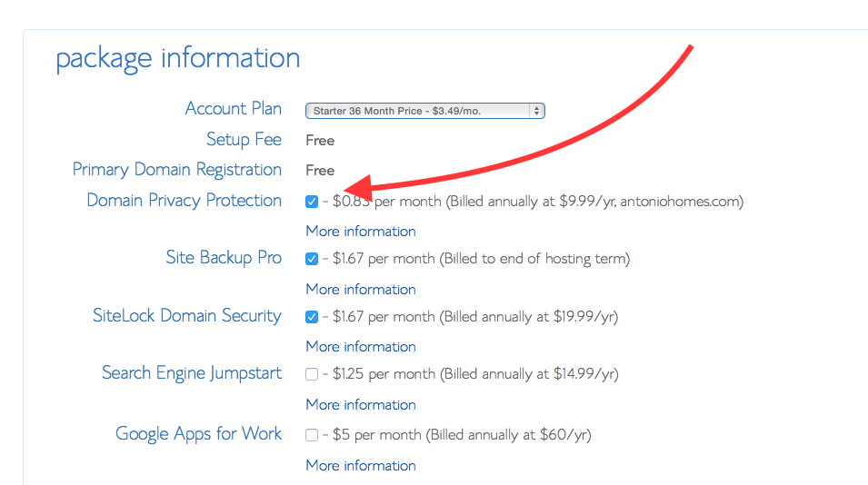
Task: Enable the Search Engine Jumpstart checkbox
Action: click(312, 374)
